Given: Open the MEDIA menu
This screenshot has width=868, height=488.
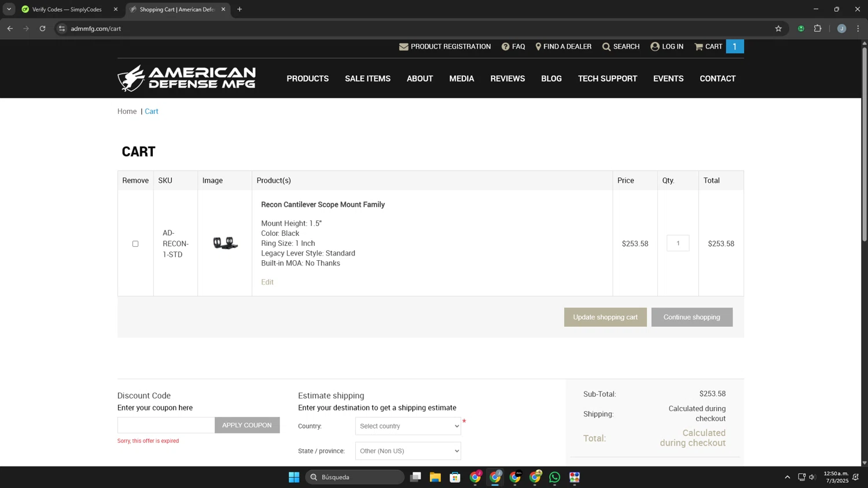Looking at the screenshot, I should (462, 79).
